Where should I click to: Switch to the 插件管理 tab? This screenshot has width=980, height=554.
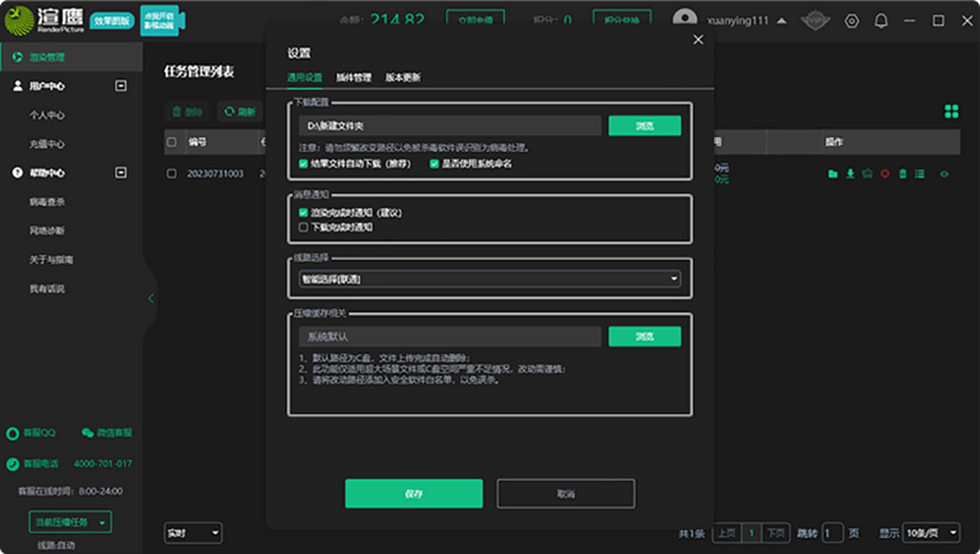354,78
